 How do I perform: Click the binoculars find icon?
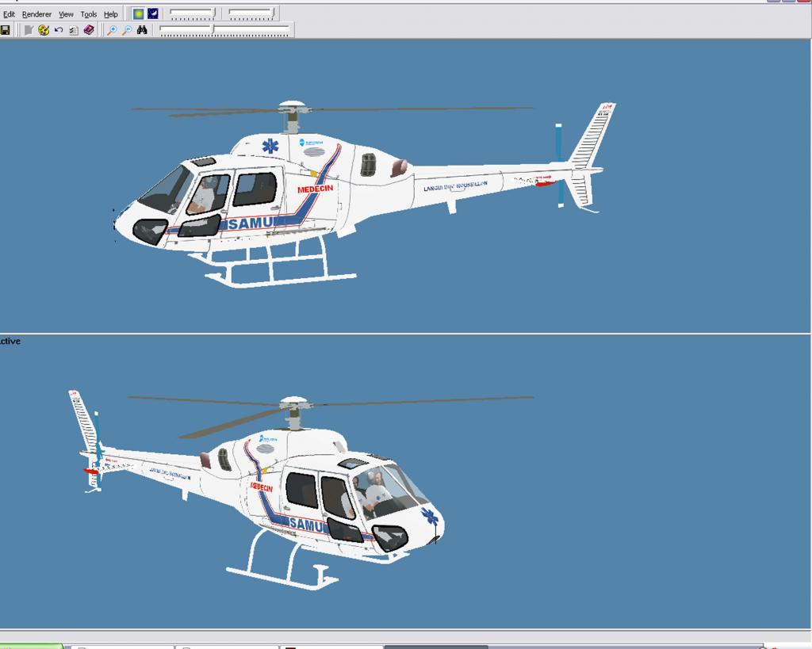pos(142,30)
